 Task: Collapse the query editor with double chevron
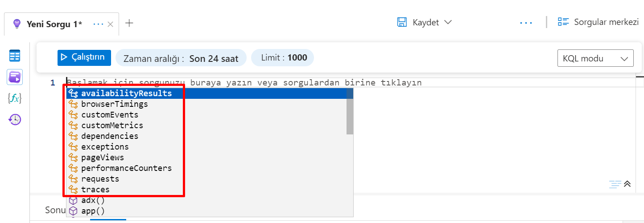point(627,184)
